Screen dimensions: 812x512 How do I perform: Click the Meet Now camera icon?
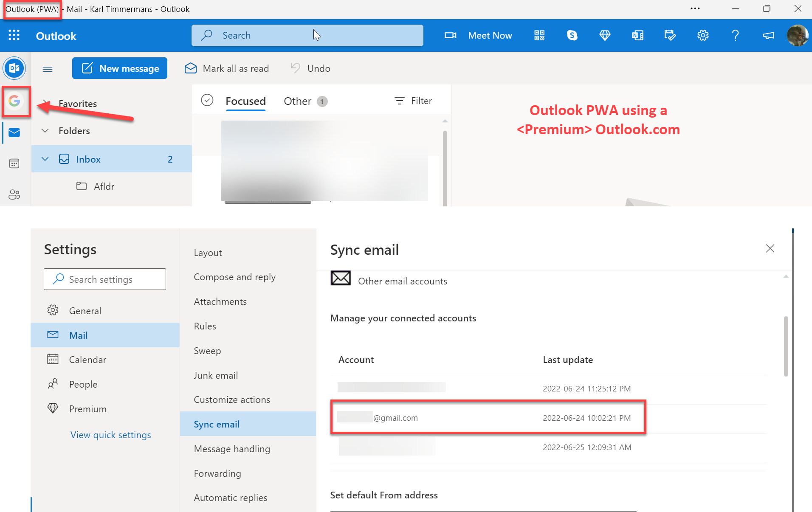pos(450,35)
